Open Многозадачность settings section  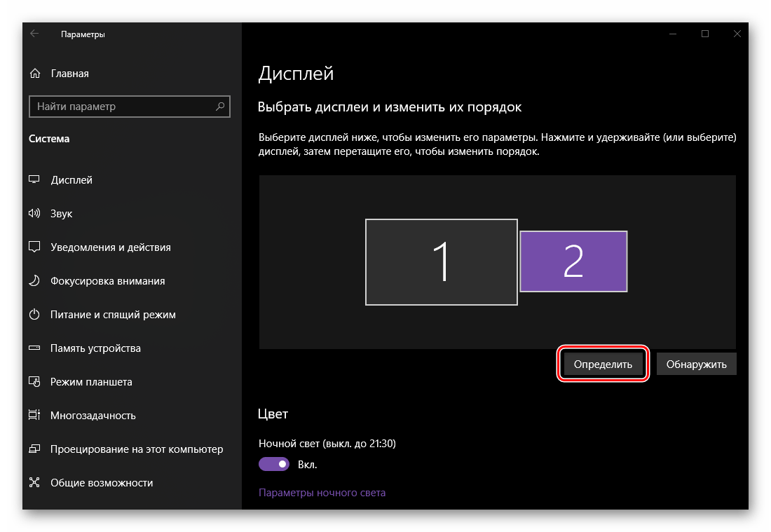[x=93, y=416]
